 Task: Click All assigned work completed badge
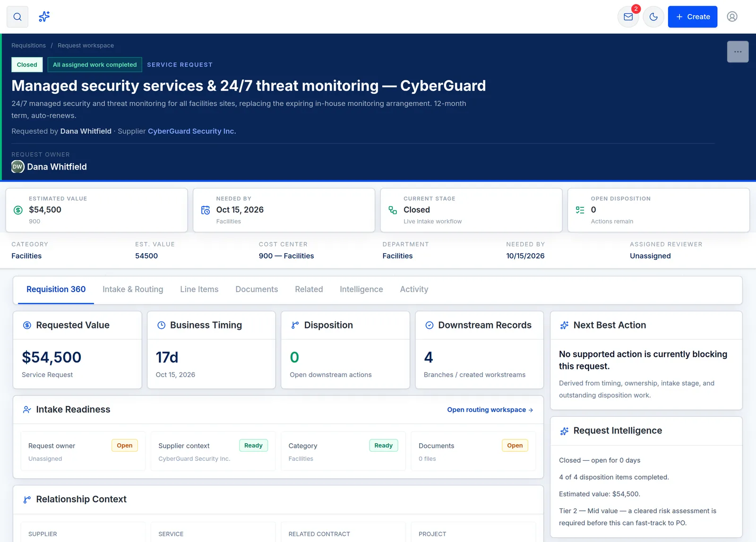94,65
